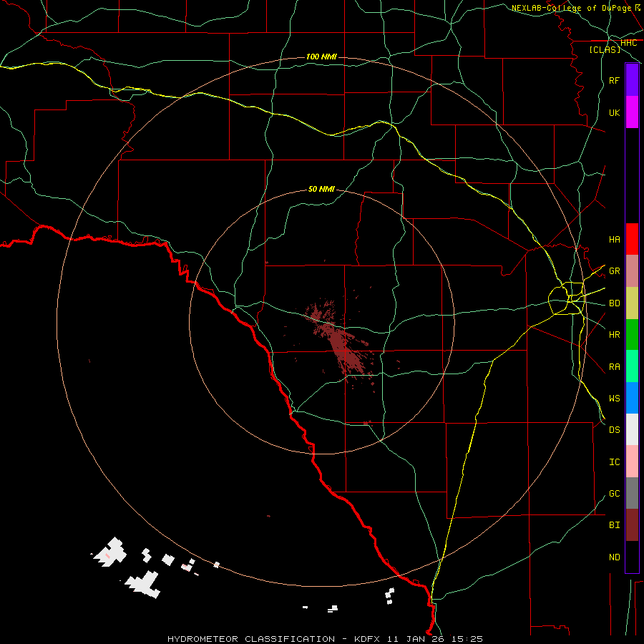The image size is (644, 644).
Task: Click the IC legend label
Action: point(614,462)
